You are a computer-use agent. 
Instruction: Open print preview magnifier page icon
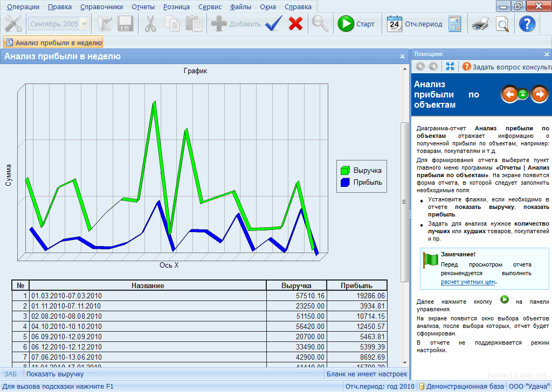coord(502,24)
